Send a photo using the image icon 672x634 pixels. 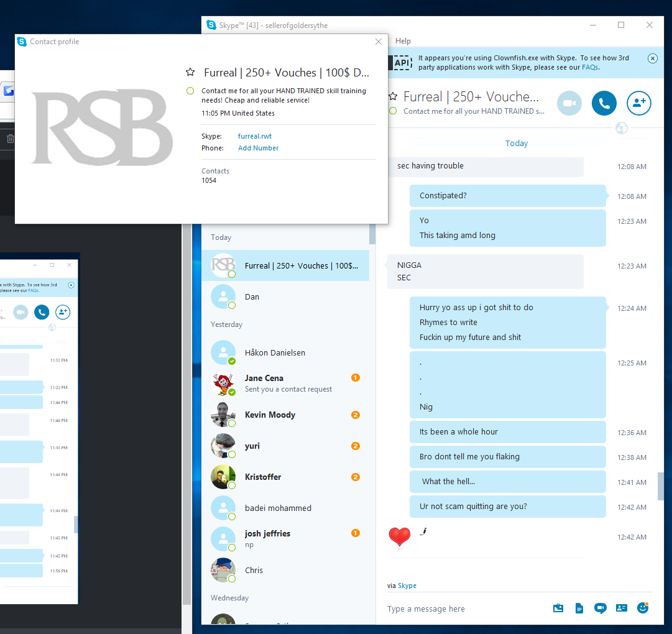[558, 608]
